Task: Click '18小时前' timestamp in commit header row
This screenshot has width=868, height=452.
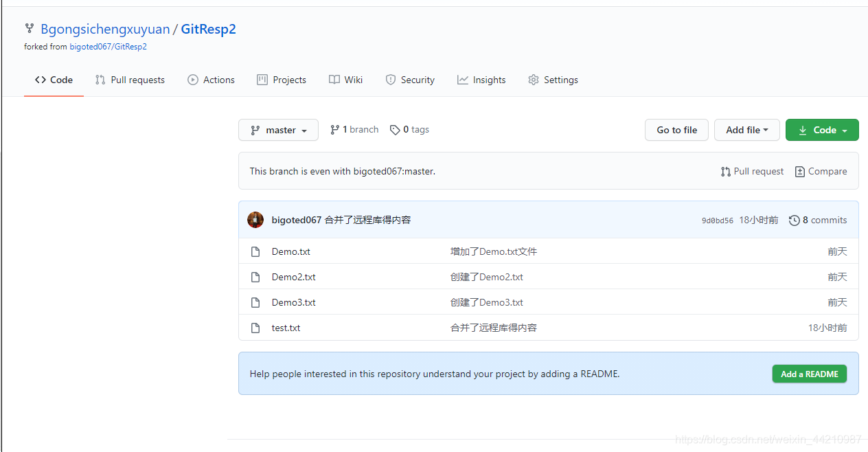Action: point(759,220)
